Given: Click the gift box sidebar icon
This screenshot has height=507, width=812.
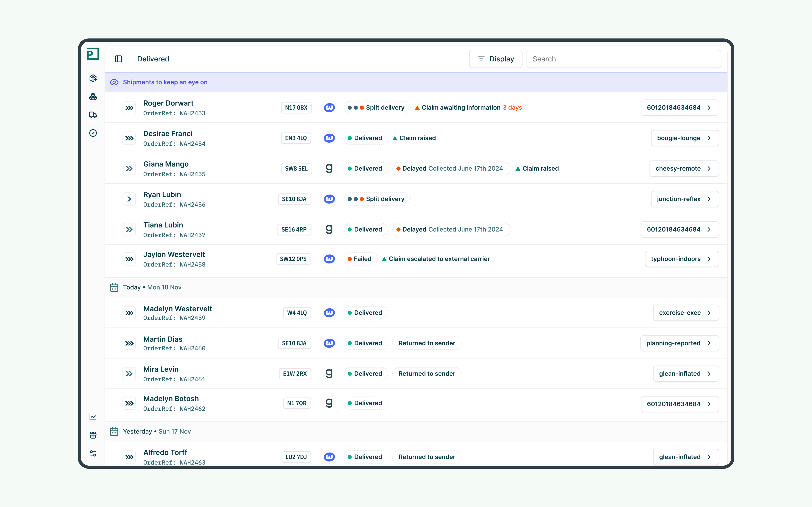Looking at the screenshot, I should 93,435.
